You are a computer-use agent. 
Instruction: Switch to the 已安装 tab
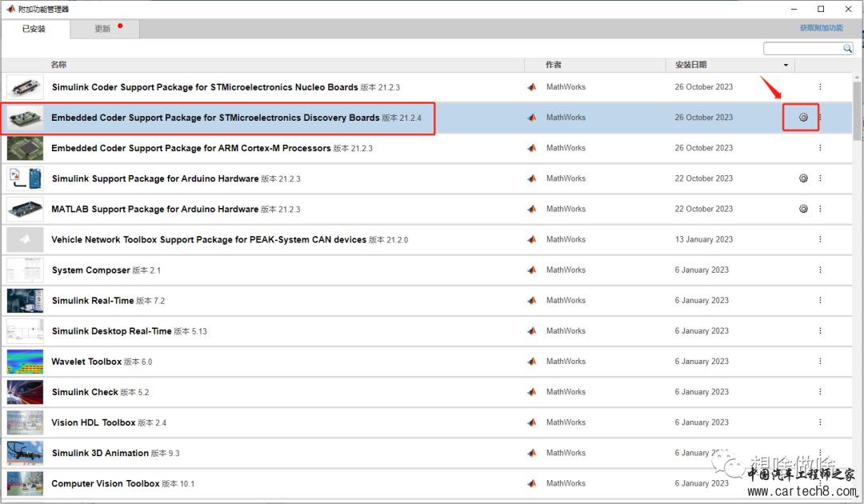click(x=34, y=29)
